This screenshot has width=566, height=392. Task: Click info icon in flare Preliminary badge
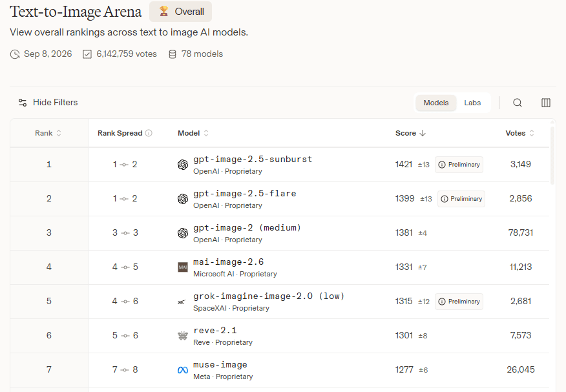pos(445,199)
